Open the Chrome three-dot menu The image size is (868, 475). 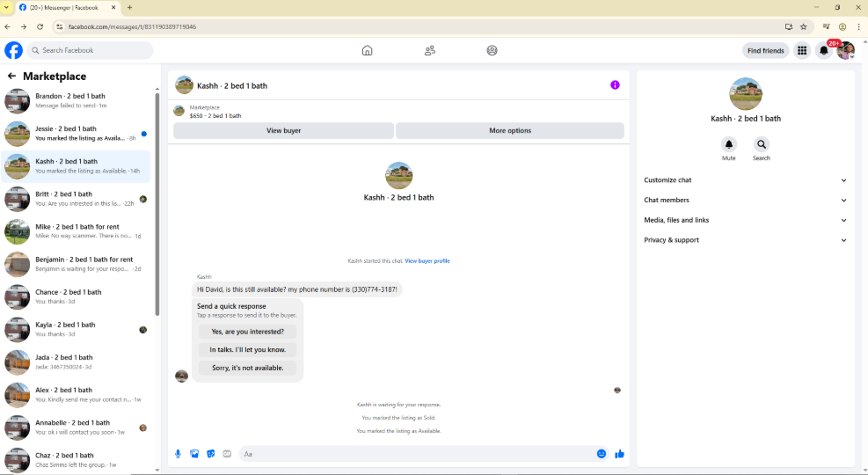(858, 26)
